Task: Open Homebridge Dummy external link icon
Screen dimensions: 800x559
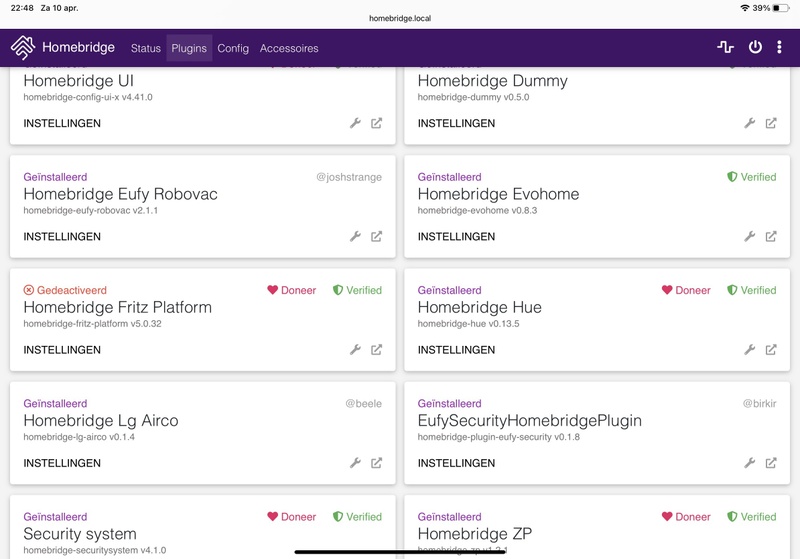Action: click(x=771, y=123)
